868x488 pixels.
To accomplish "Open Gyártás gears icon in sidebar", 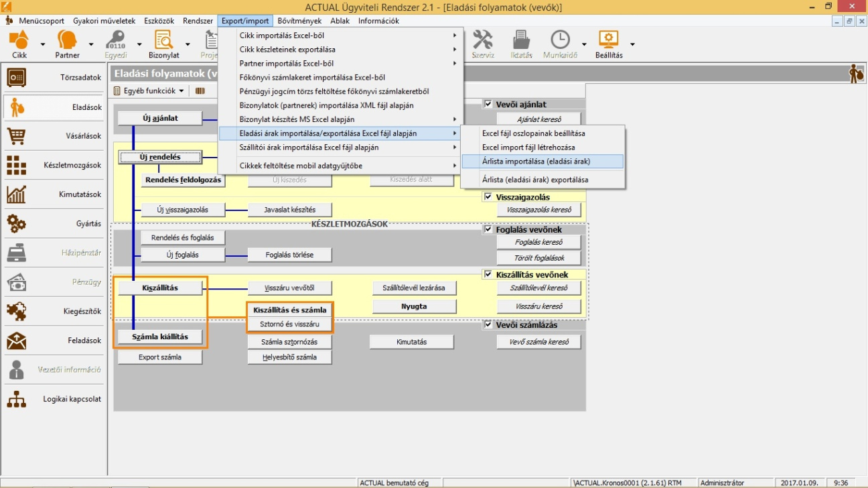I will [x=16, y=224].
